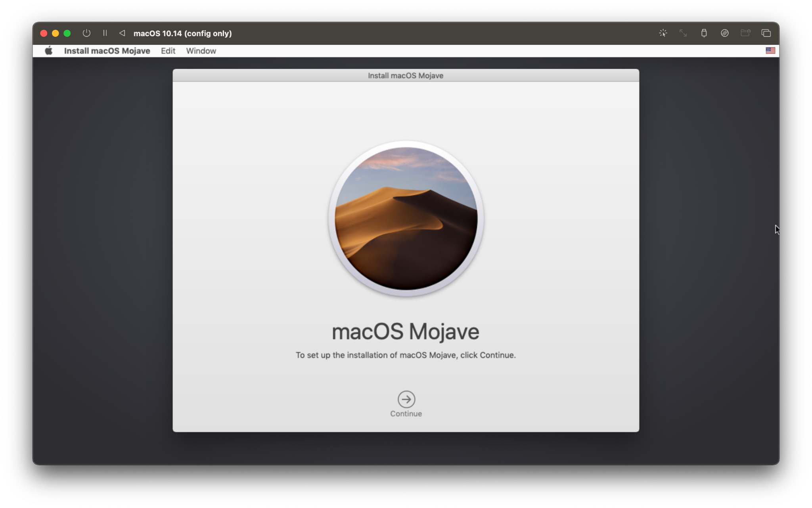Open USB device options
The image size is (812, 508).
pyautogui.click(x=705, y=33)
